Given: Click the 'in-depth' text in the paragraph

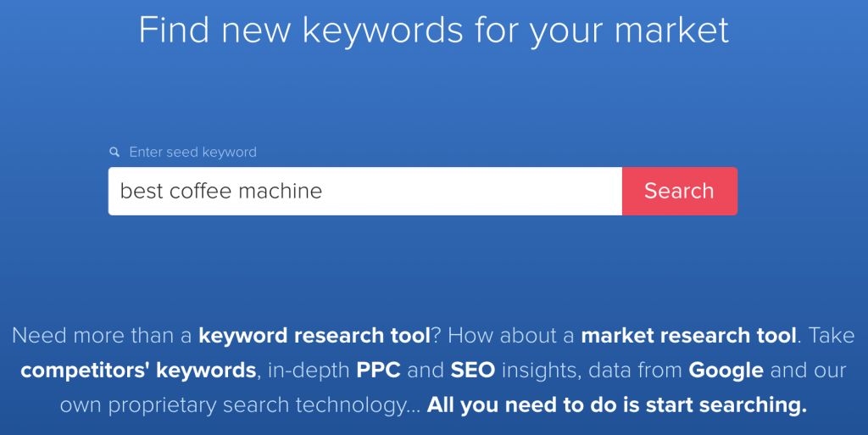Looking at the screenshot, I should (309, 371).
